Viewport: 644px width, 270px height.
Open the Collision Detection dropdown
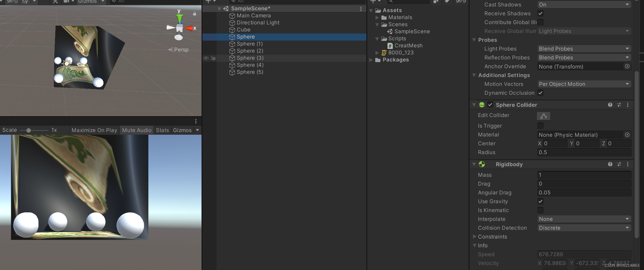[x=584, y=228]
